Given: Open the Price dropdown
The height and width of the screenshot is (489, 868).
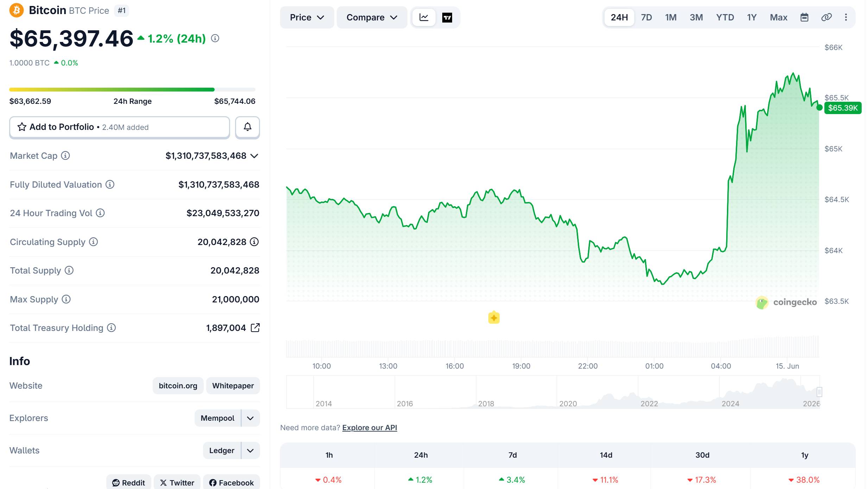Looking at the screenshot, I should pyautogui.click(x=307, y=17).
